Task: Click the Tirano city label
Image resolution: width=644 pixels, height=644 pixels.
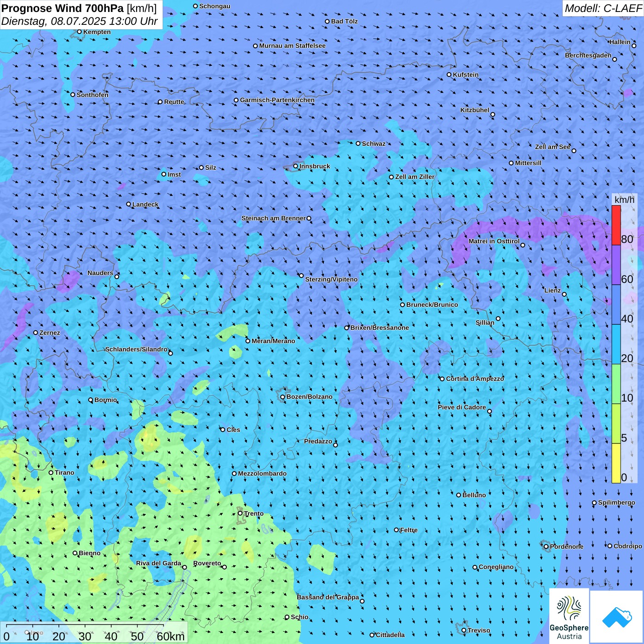Action: [x=64, y=472]
